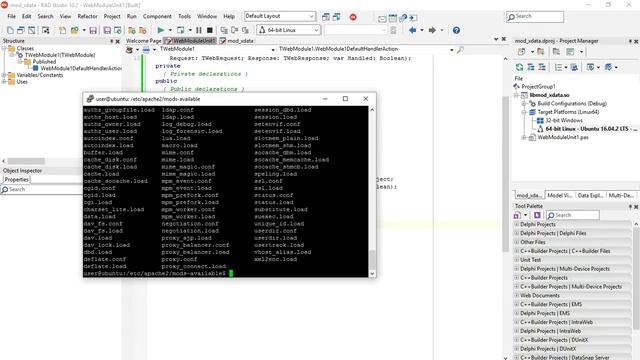The width and height of the screenshot is (640, 360).
Task: Select the Properties tab in Object Inspector
Action: click(16, 180)
